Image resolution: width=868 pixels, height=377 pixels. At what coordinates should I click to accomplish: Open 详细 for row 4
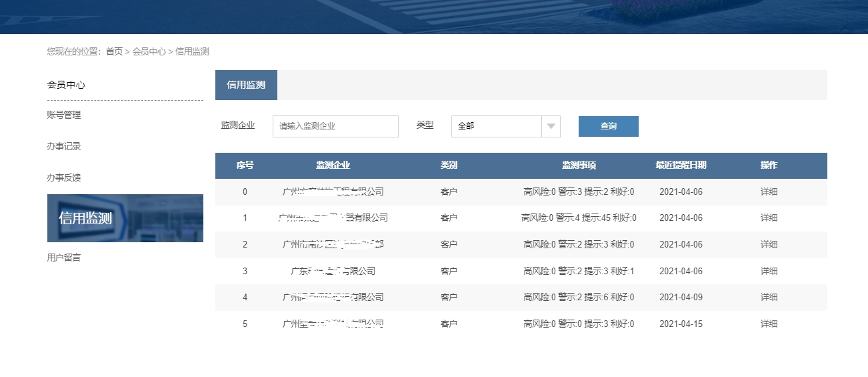point(769,297)
